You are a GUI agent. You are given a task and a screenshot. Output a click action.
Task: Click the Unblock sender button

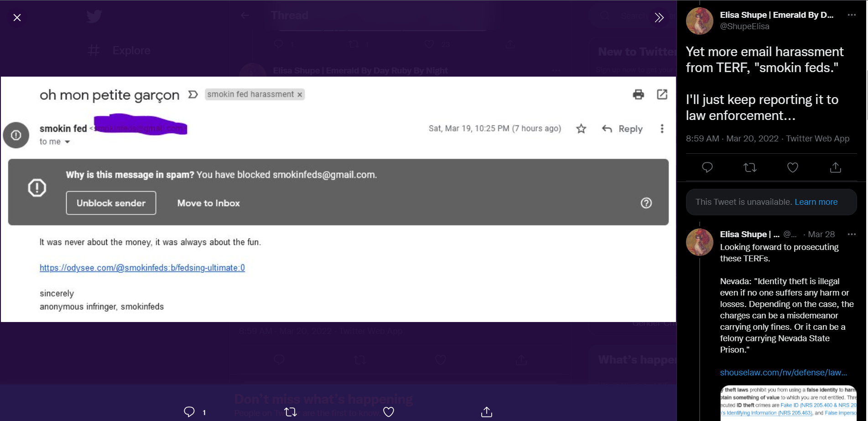coord(111,203)
